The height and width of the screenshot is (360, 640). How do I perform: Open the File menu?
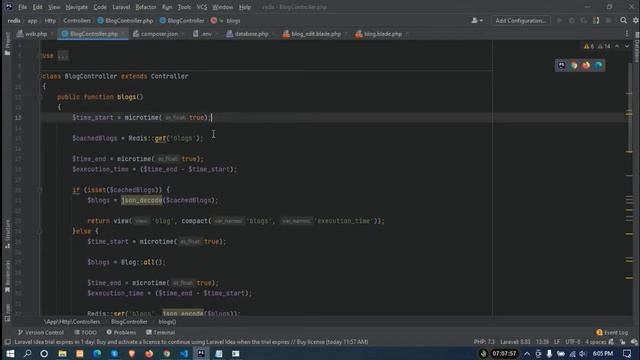coord(22,7)
